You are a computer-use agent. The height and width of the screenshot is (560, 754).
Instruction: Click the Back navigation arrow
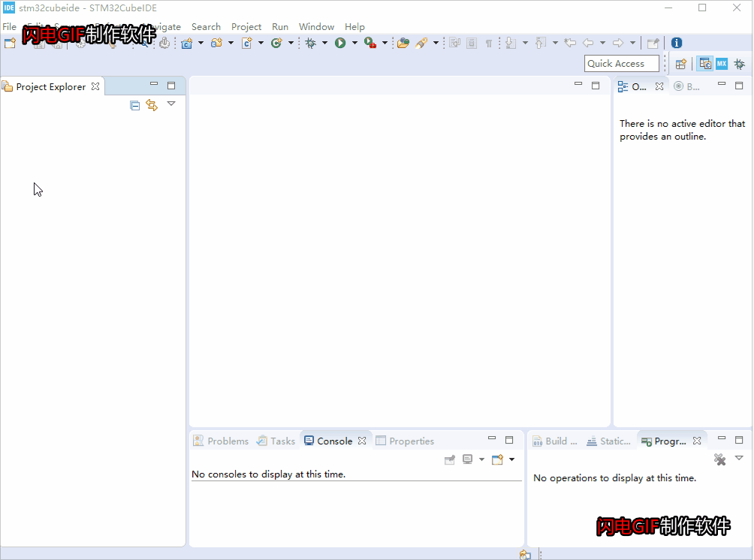[x=588, y=44]
